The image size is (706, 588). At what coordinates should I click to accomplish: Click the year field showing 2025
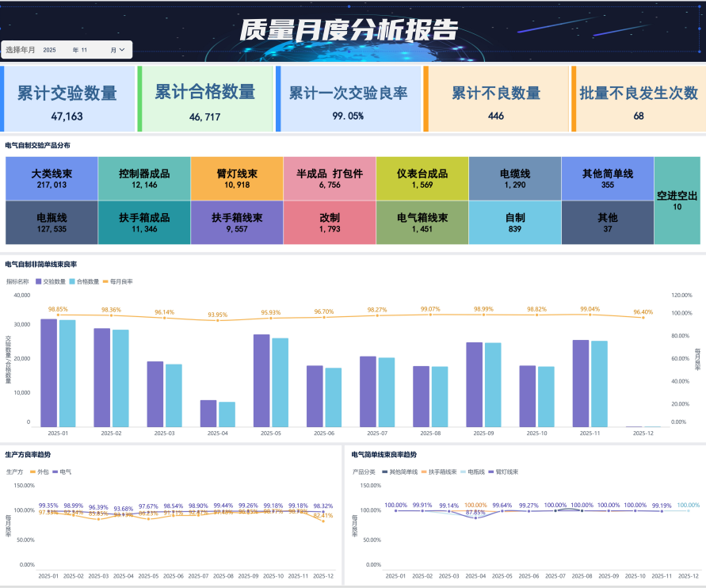pyautogui.click(x=50, y=50)
